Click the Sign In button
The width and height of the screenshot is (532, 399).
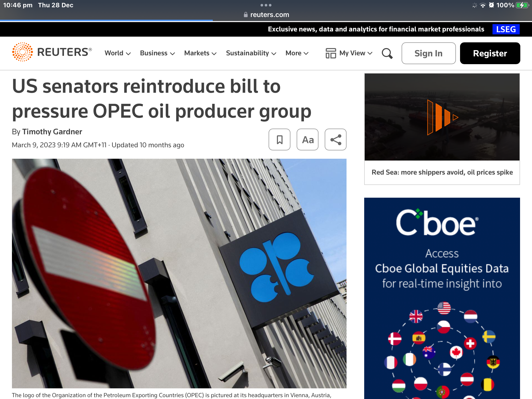428,53
